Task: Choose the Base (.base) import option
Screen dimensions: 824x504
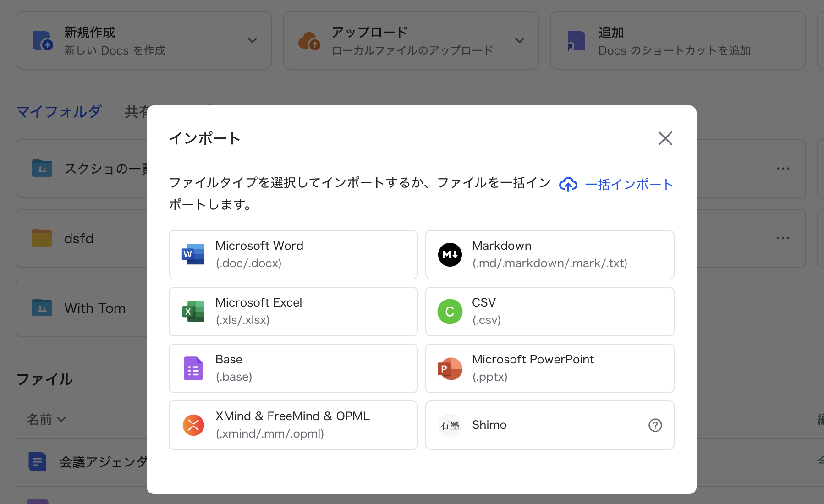Action: coord(293,368)
